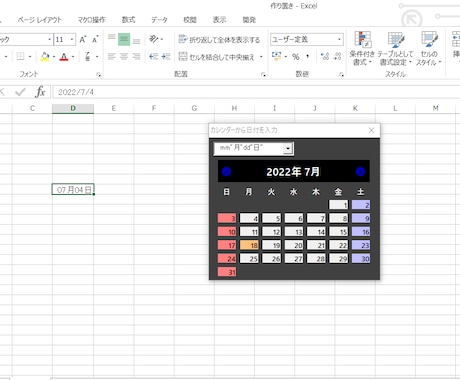Open the 校閲 ribbon tab

point(190,20)
